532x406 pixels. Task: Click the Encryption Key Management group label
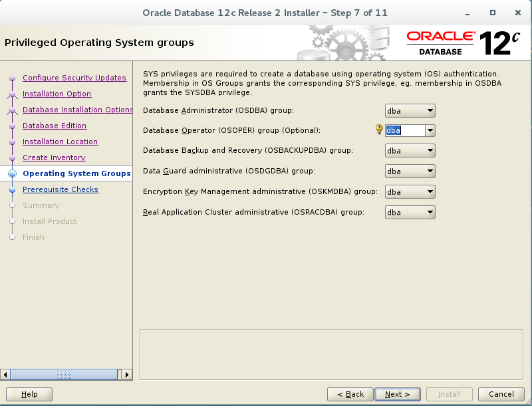(260, 191)
